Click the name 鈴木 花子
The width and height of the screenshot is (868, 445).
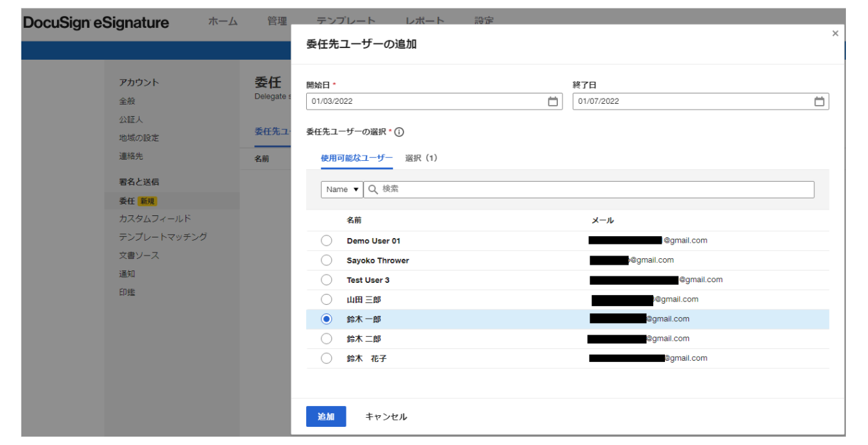pyautogui.click(x=367, y=358)
